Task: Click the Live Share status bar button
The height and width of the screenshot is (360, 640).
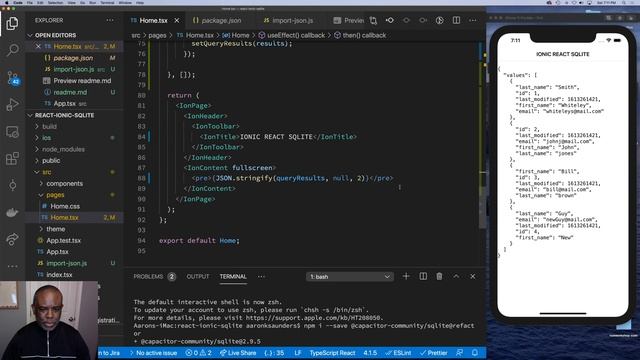Action: [x=238, y=353]
